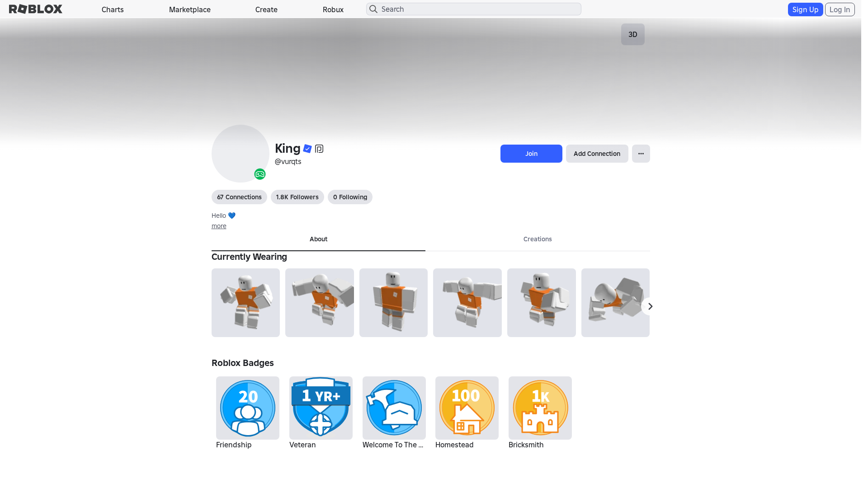Viewport: 868px width, 488px height.
Task: Click the search magnifier icon
Action: coord(373,9)
